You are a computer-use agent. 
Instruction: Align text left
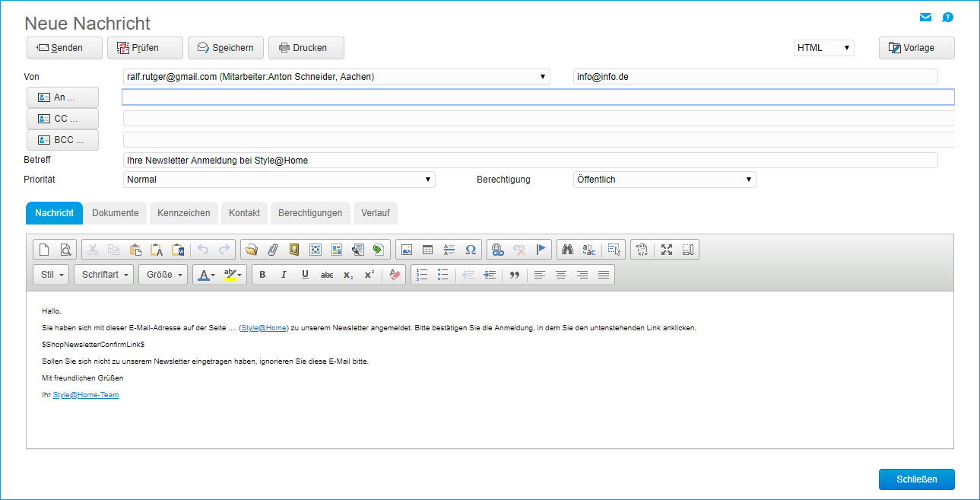pos(540,275)
